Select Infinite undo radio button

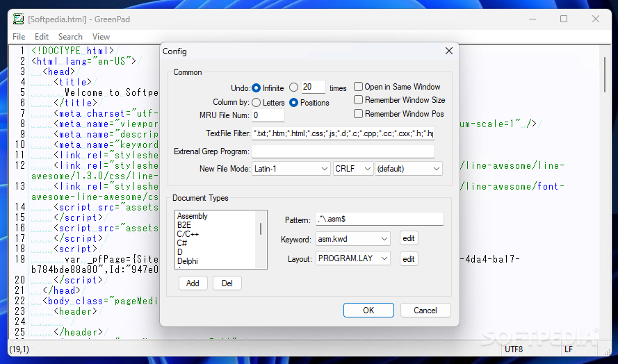point(257,88)
